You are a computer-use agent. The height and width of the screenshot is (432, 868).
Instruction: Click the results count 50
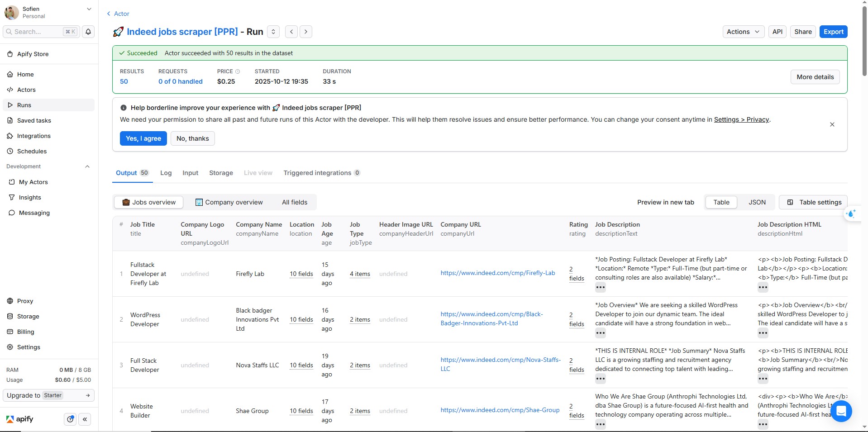(124, 81)
